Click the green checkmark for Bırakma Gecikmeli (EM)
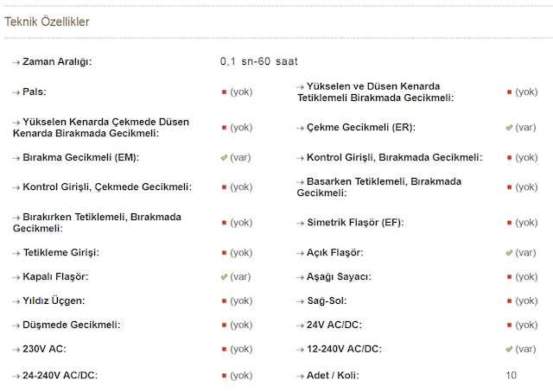Image resolution: width=553 pixels, height=392 pixels. click(x=224, y=158)
